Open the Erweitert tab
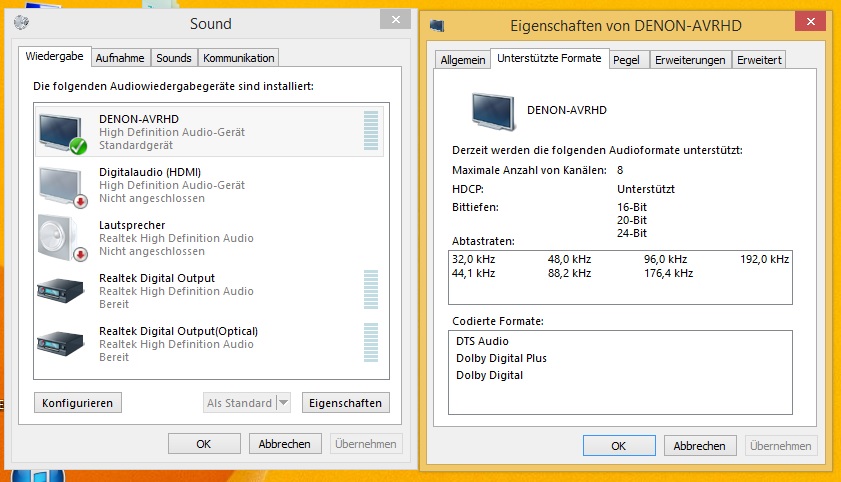This screenshot has width=841, height=482. (759, 60)
